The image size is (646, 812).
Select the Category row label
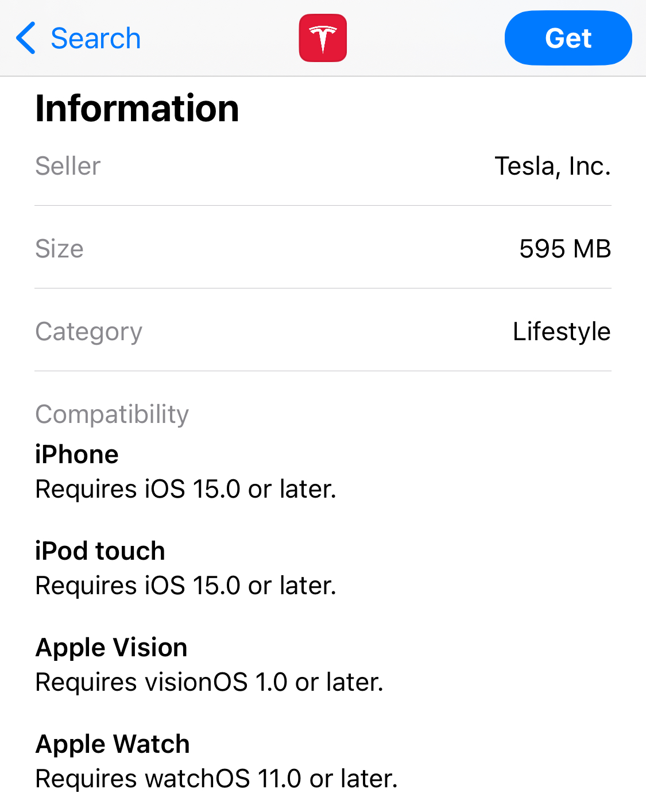tap(88, 332)
